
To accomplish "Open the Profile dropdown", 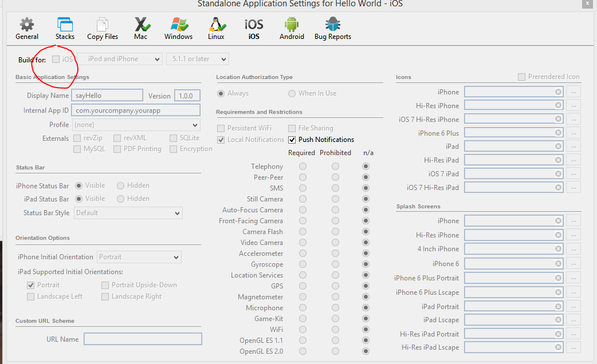I will [136, 125].
